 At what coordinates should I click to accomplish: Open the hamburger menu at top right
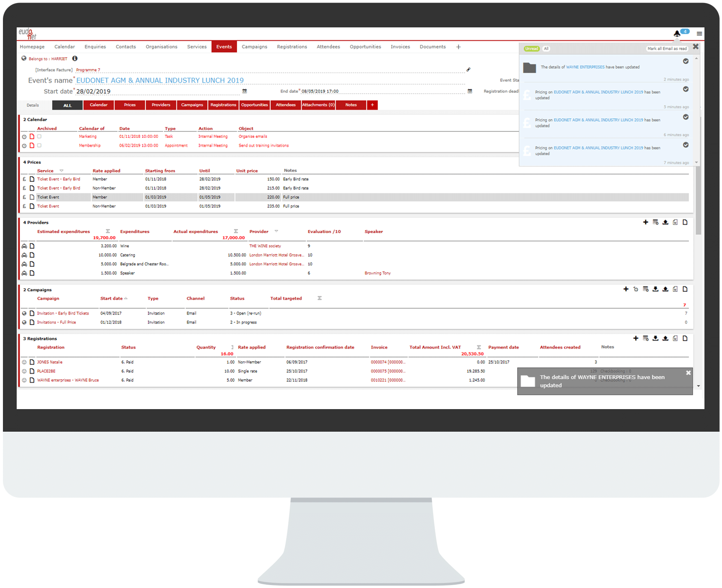pyautogui.click(x=699, y=33)
